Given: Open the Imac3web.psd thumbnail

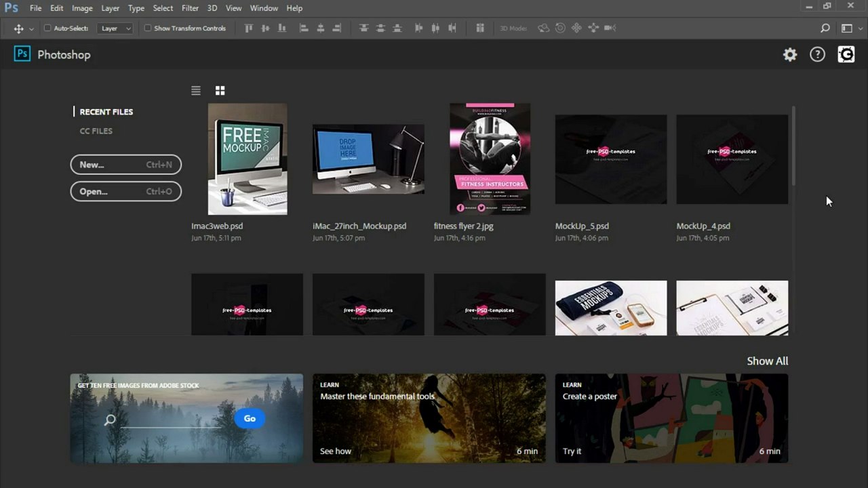Looking at the screenshot, I should point(248,159).
